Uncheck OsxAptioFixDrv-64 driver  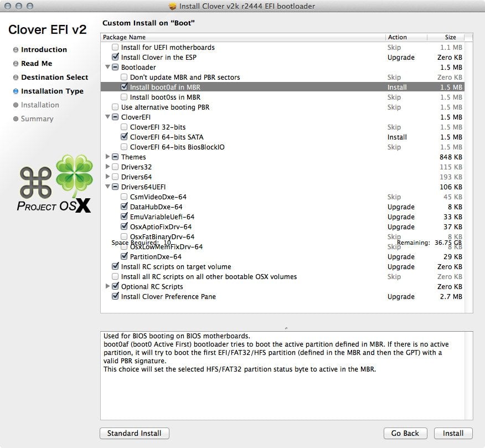124,226
